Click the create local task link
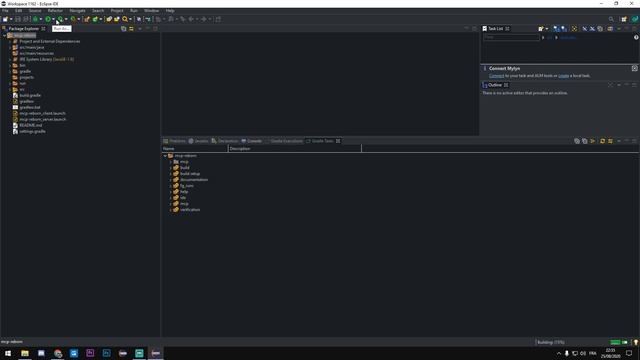 pyautogui.click(x=563, y=76)
